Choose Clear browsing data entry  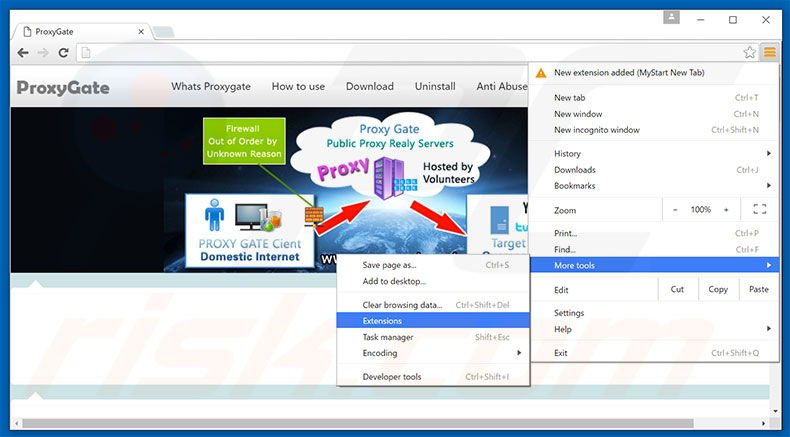coord(433,305)
